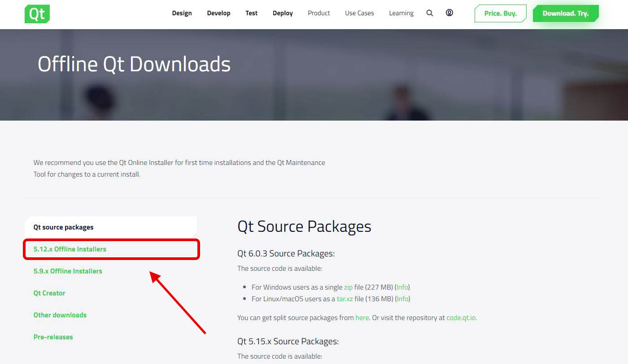This screenshot has width=628, height=364.
Task: Open Info link for the tar.xz file
Action: click(402, 299)
